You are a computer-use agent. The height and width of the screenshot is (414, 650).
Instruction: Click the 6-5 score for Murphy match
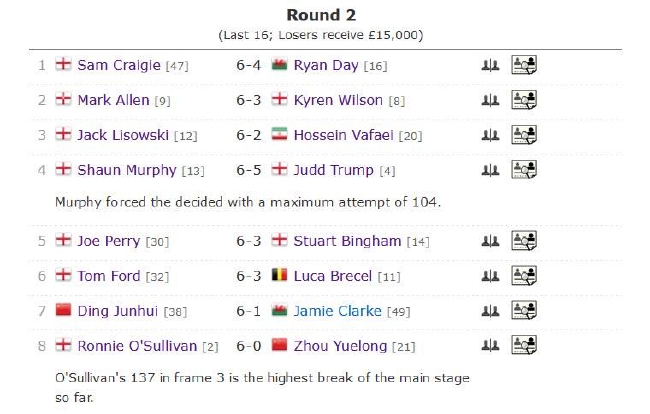(248, 170)
